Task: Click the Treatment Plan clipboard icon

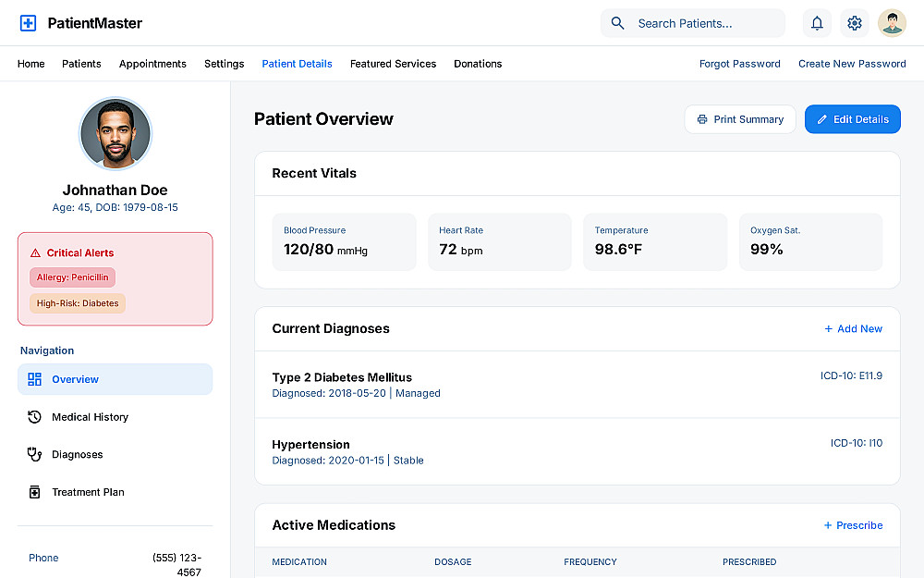Action: pyautogui.click(x=35, y=492)
